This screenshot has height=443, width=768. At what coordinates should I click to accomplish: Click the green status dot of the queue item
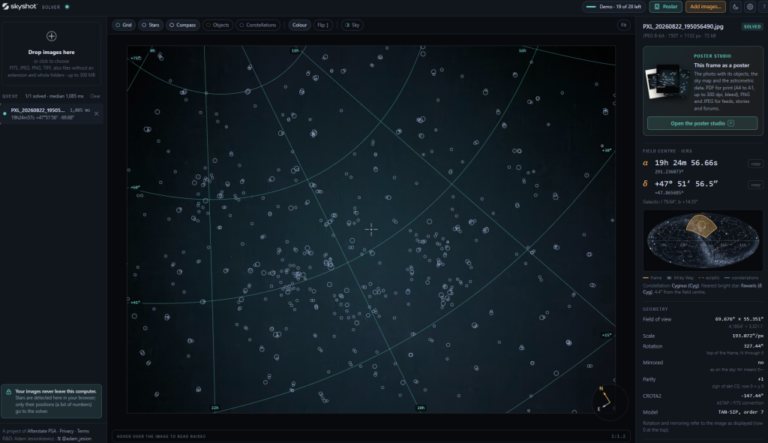pos(5,114)
